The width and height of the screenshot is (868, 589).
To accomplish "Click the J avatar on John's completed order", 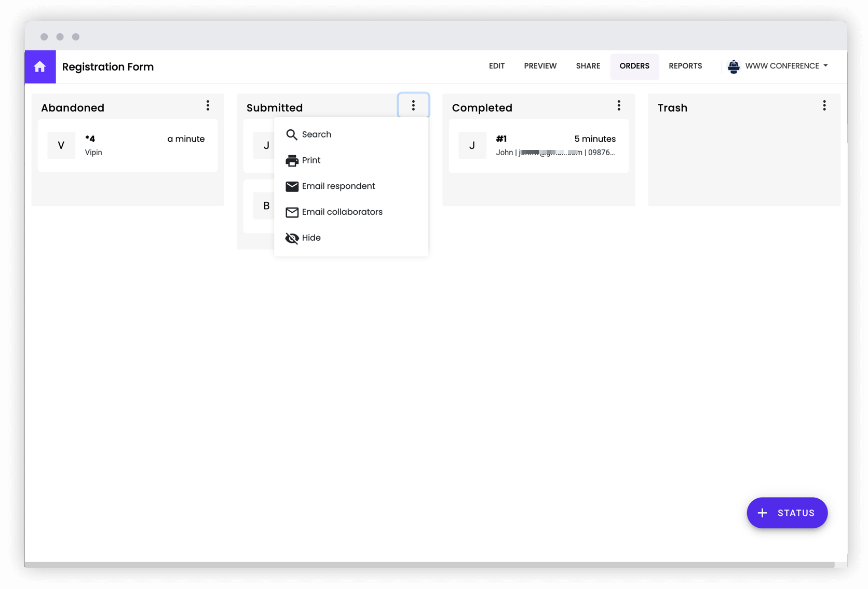I will click(x=472, y=145).
